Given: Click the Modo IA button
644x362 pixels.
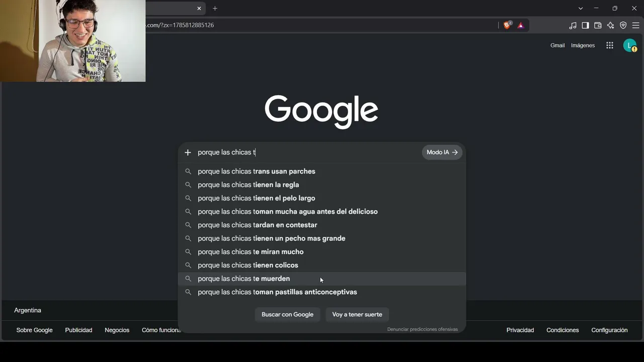Looking at the screenshot, I should (x=442, y=152).
